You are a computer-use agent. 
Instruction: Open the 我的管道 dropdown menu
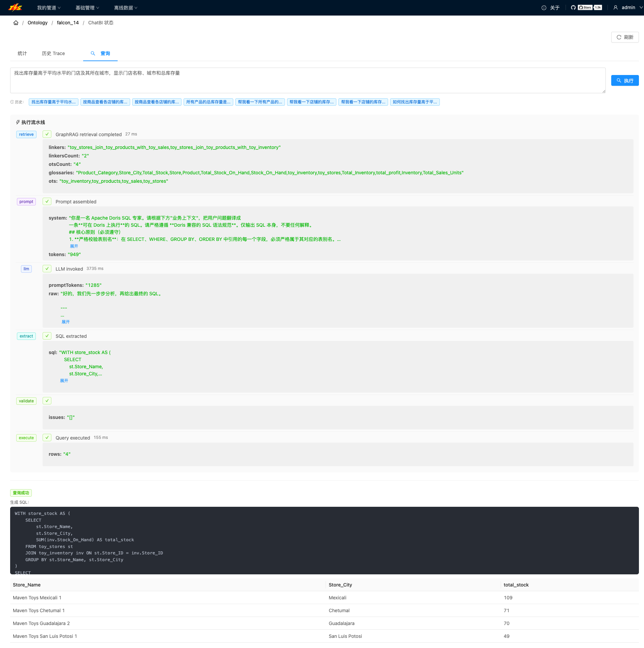pyautogui.click(x=49, y=8)
